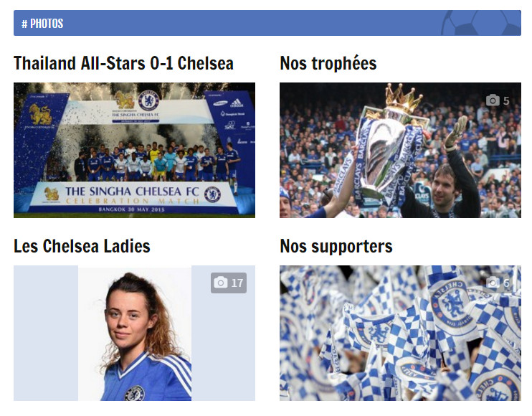Click the camera icon beside count 17
This screenshot has width=532, height=416.
pos(221,283)
